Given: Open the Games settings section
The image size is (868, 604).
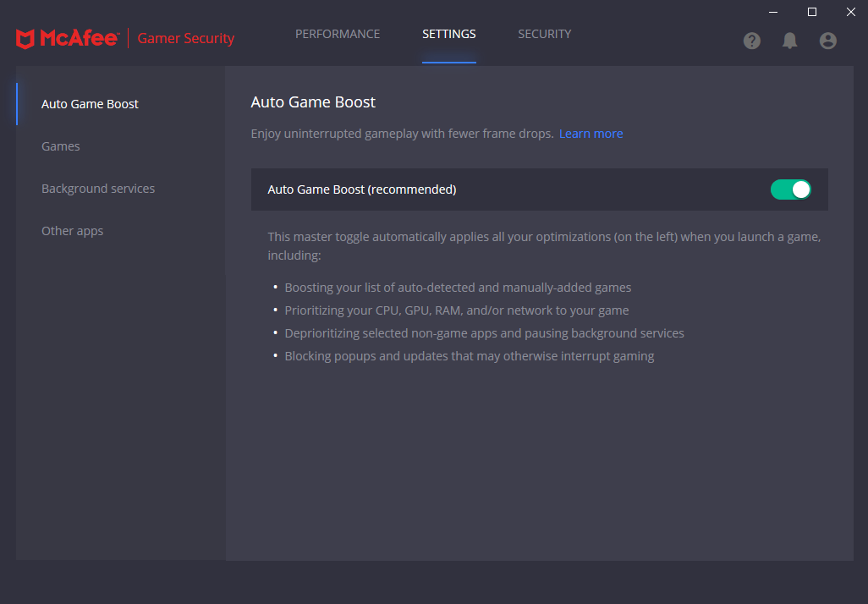Looking at the screenshot, I should (x=61, y=146).
